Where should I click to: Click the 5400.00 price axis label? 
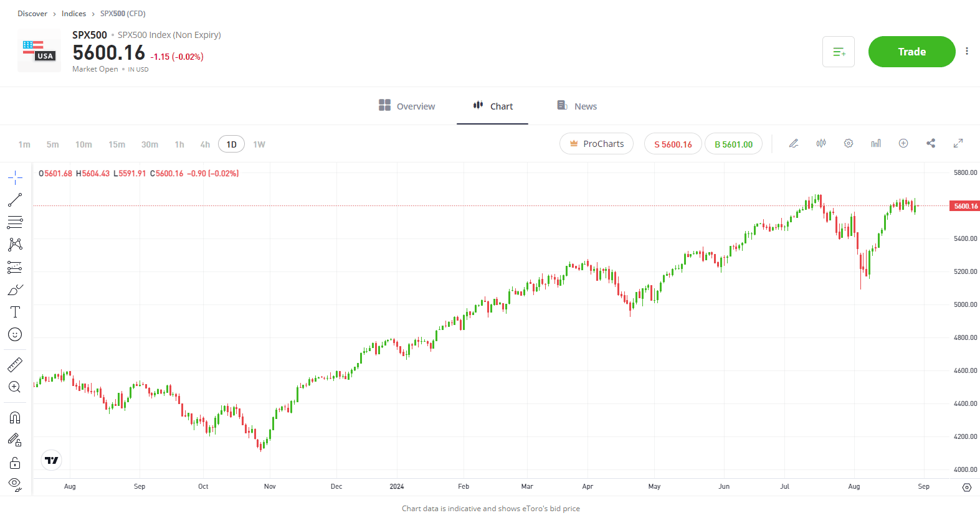(x=965, y=238)
